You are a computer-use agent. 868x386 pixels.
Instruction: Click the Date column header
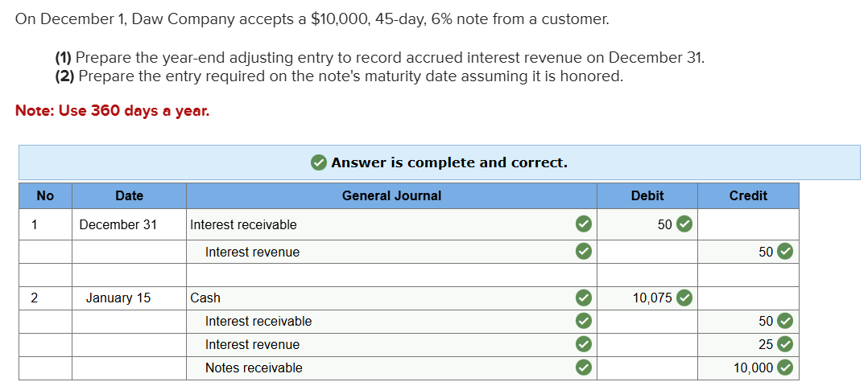129,195
